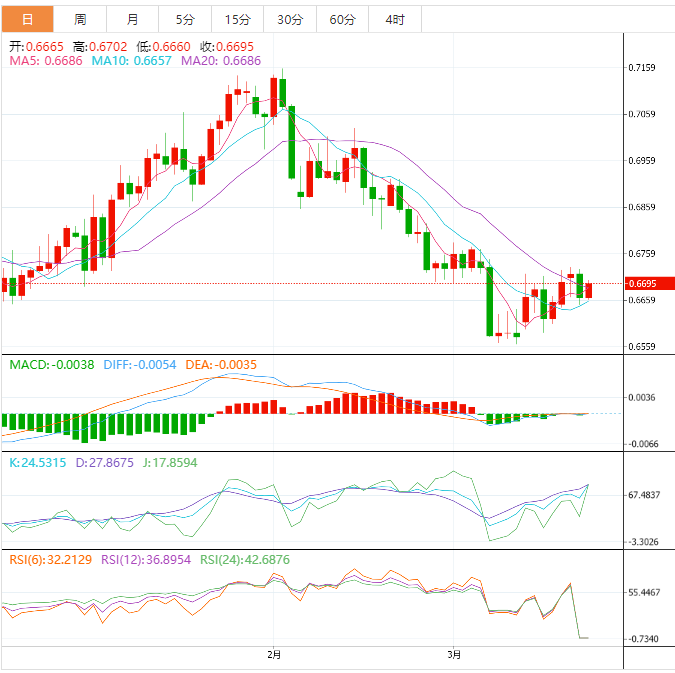The width and height of the screenshot is (675, 673).
Task: Open the 月 monthly timeframe tab
Action: click(x=133, y=19)
